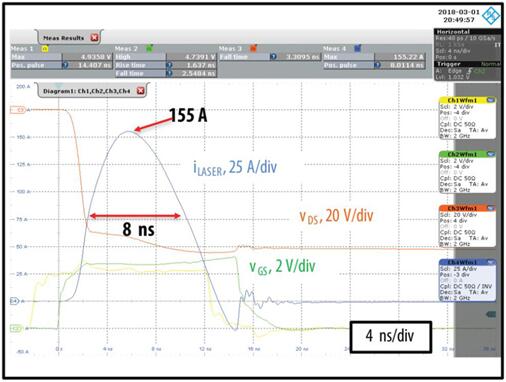506x382 pixels.
Task: Open the Ch3Wfm1 channel settings box
Action: pyautogui.click(x=467, y=226)
